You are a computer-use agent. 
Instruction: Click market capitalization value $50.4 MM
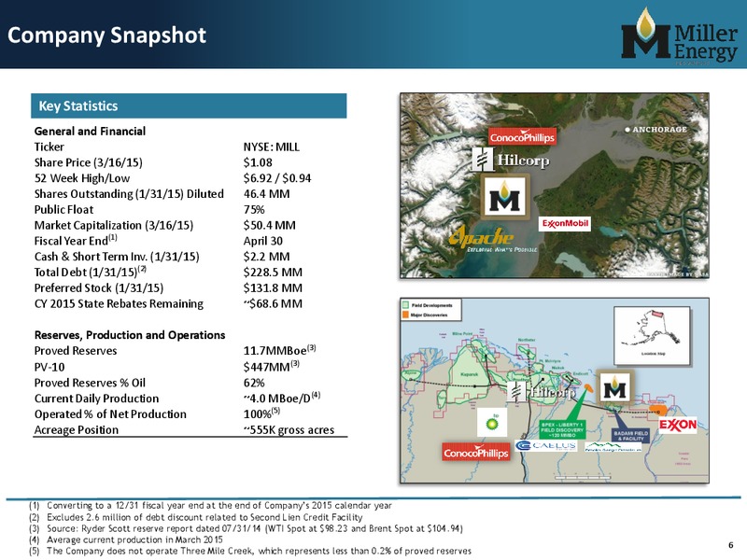270,225
